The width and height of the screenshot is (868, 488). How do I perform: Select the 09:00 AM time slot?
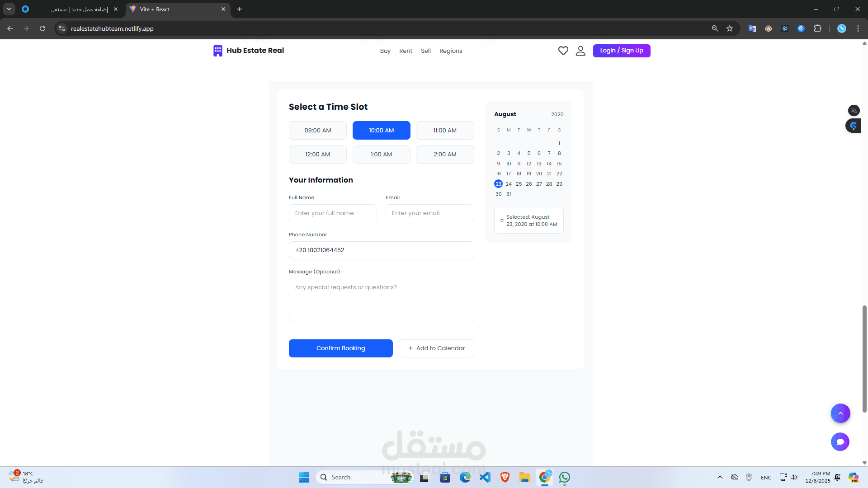[318, 130]
